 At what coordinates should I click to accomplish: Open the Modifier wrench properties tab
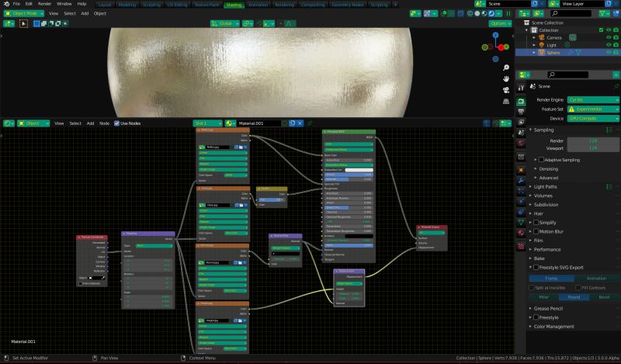(x=521, y=181)
